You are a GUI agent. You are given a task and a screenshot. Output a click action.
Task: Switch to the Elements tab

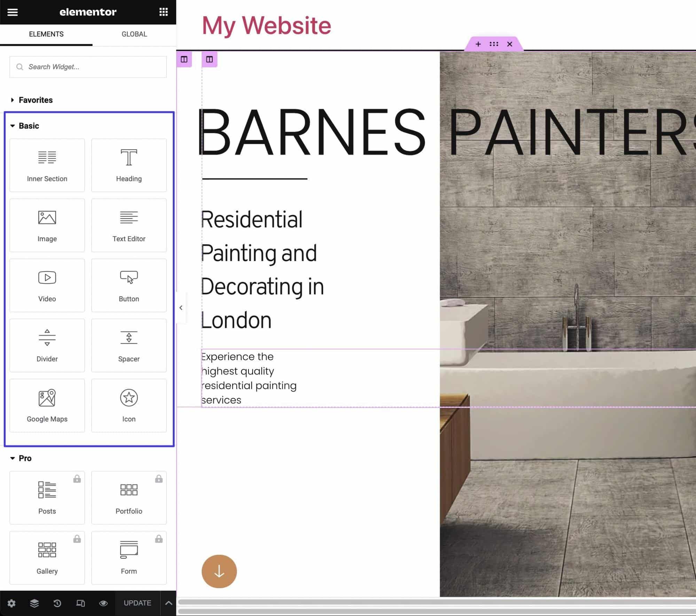point(46,34)
